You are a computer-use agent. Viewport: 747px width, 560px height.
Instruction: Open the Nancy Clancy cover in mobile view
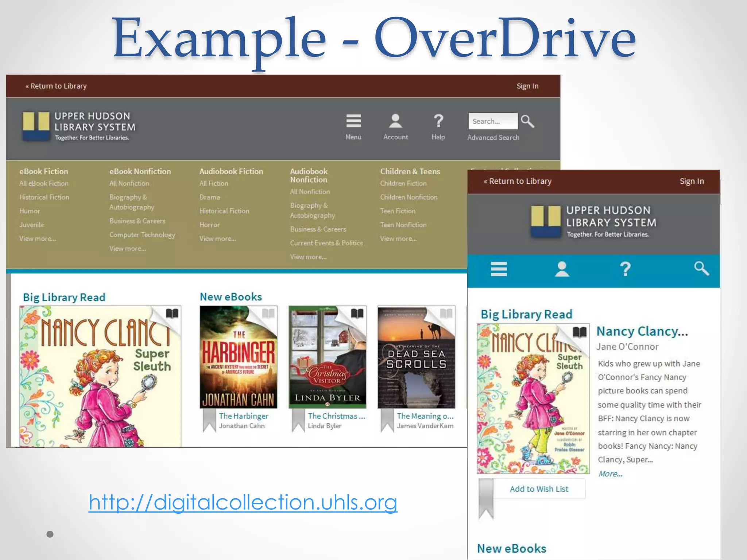533,398
